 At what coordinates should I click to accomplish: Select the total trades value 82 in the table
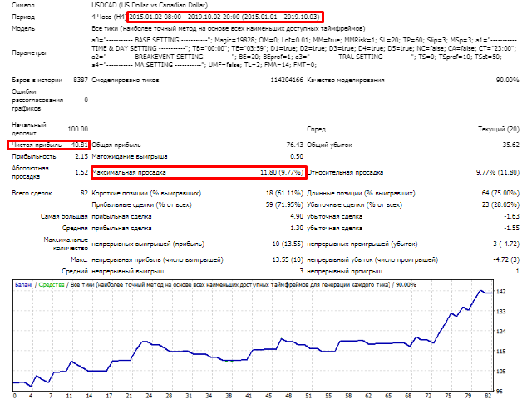[x=84, y=194]
